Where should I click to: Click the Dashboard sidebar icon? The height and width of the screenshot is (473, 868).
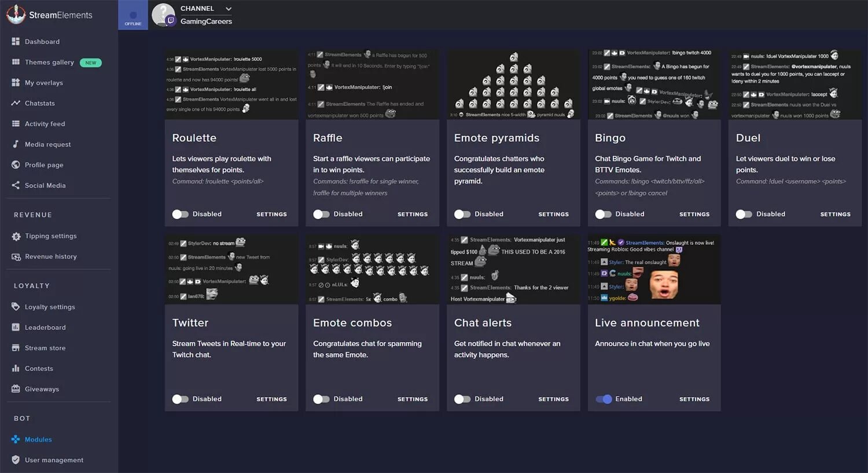pyautogui.click(x=16, y=42)
